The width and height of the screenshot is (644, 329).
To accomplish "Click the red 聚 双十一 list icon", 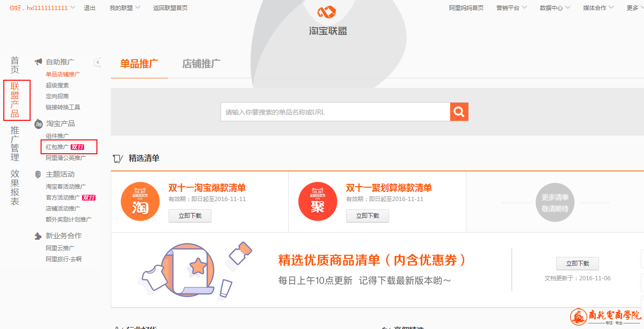I will click(318, 202).
